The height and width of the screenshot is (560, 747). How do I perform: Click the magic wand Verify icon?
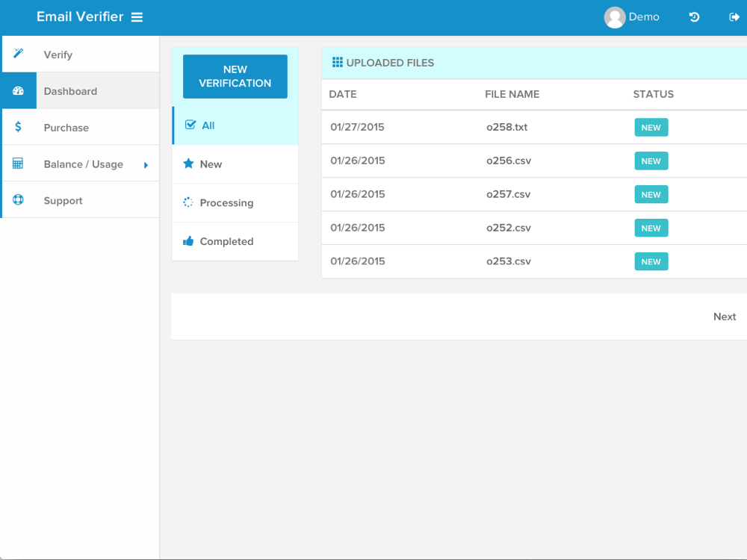pyautogui.click(x=18, y=53)
